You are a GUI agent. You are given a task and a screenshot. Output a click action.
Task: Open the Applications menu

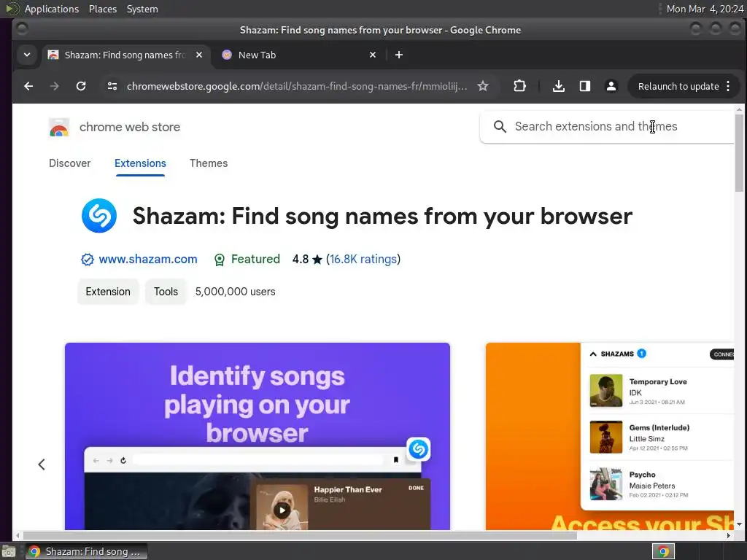click(x=52, y=9)
